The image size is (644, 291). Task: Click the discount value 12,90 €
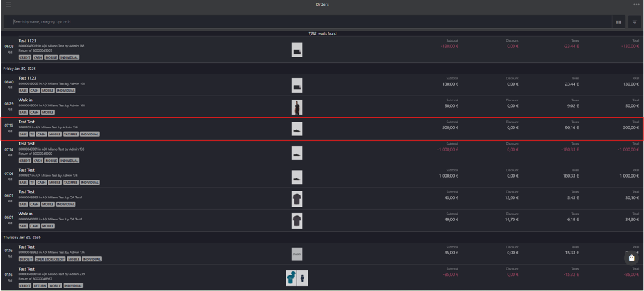tap(512, 198)
